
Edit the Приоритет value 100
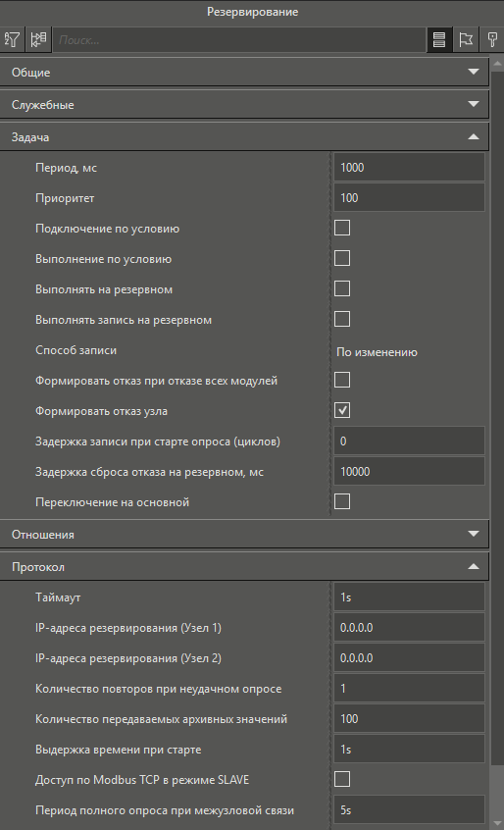pos(409,198)
